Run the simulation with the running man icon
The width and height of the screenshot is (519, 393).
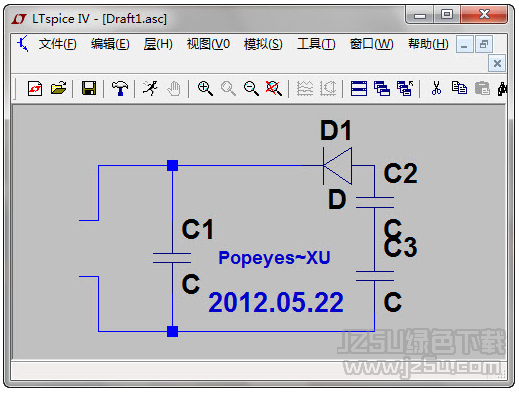(150, 89)
